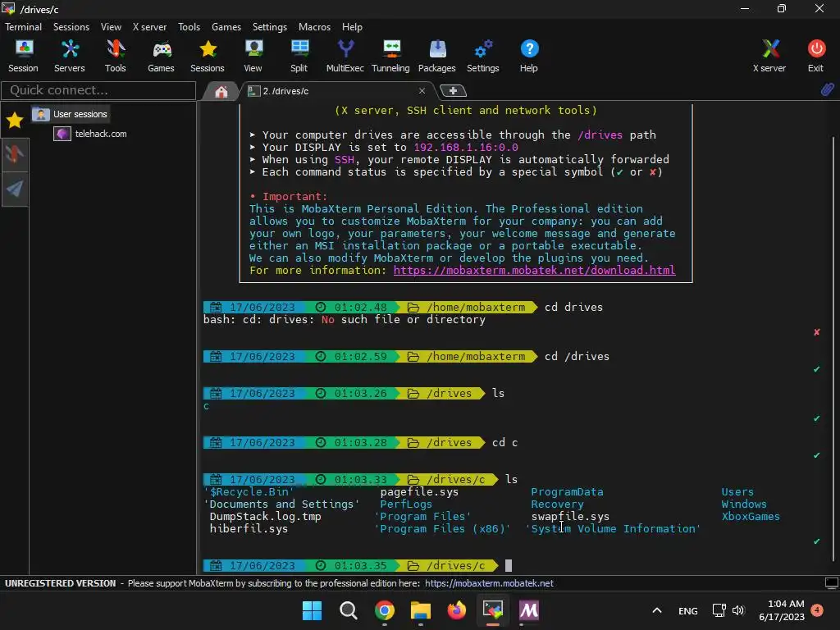This screenshot has height=630, width=840.
Task: Open the Games menu
Action: [226, 27]
